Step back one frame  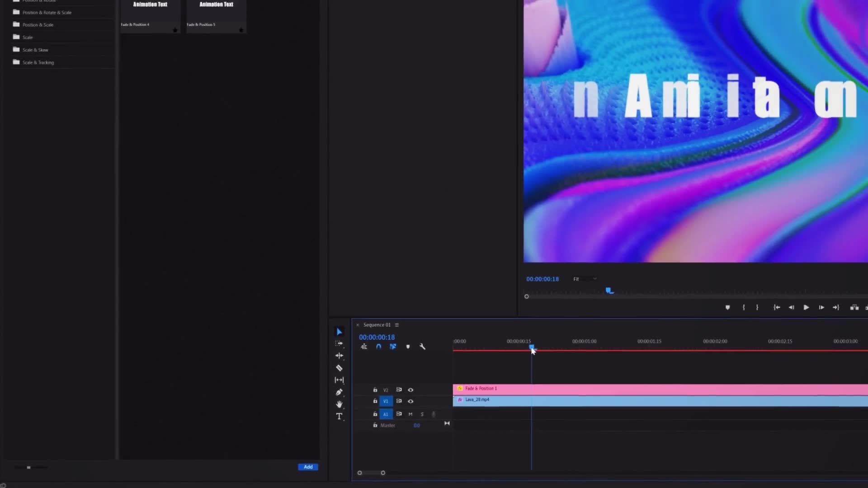point(791,308)
